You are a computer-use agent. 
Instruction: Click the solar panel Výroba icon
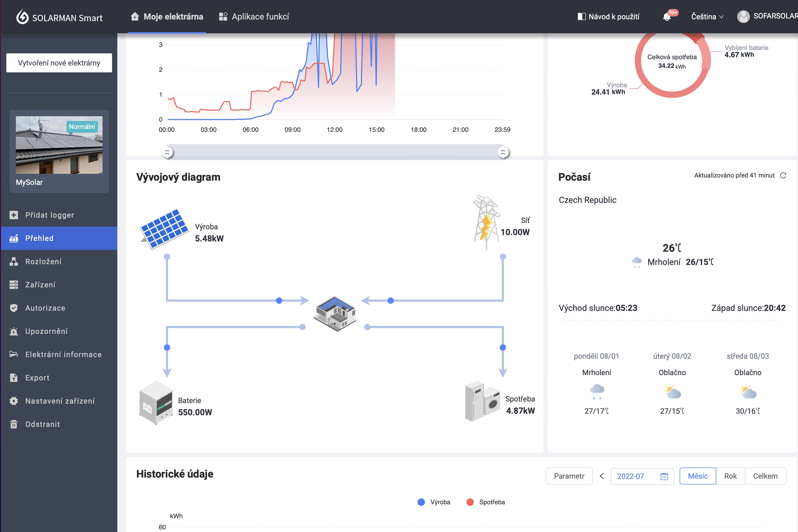pyautogui.click(x=164, y=229)
